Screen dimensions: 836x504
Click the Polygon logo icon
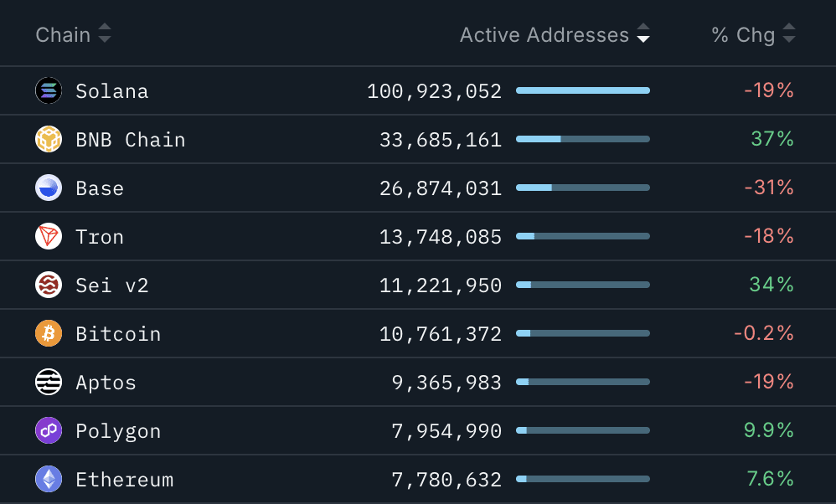(x=49, y=430)
